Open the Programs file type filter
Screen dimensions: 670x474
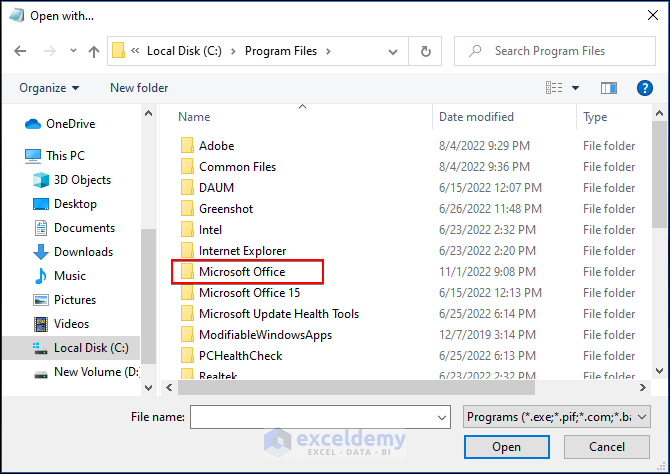[x=556, y=417]
